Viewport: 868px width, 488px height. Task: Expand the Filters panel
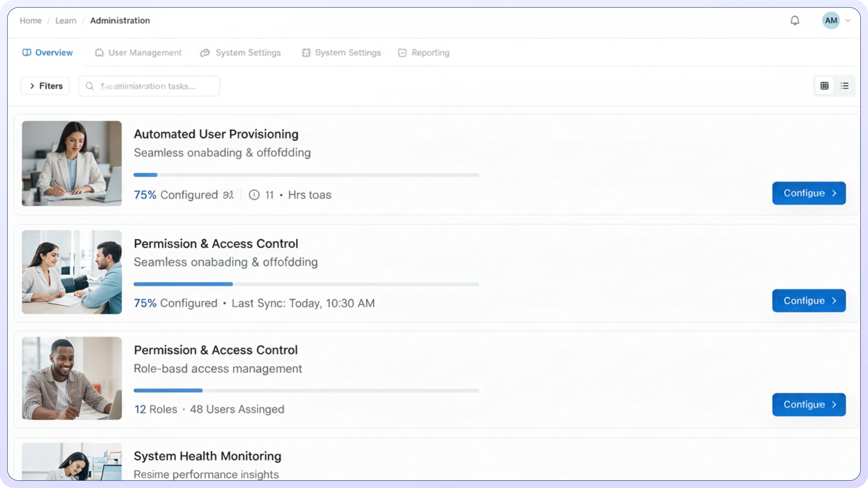point(45,86)
